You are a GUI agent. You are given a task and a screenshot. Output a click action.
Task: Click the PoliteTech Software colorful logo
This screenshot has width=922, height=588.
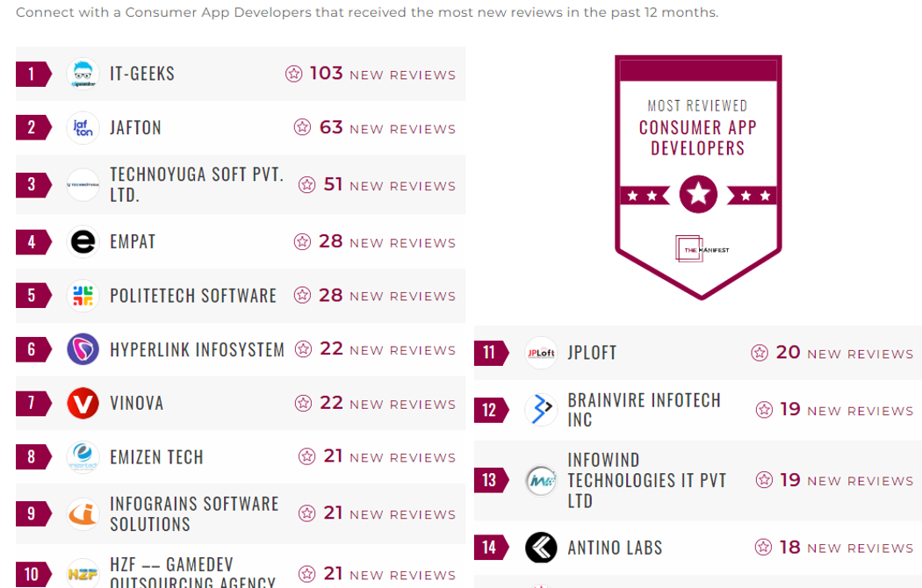tap(83, 296)
